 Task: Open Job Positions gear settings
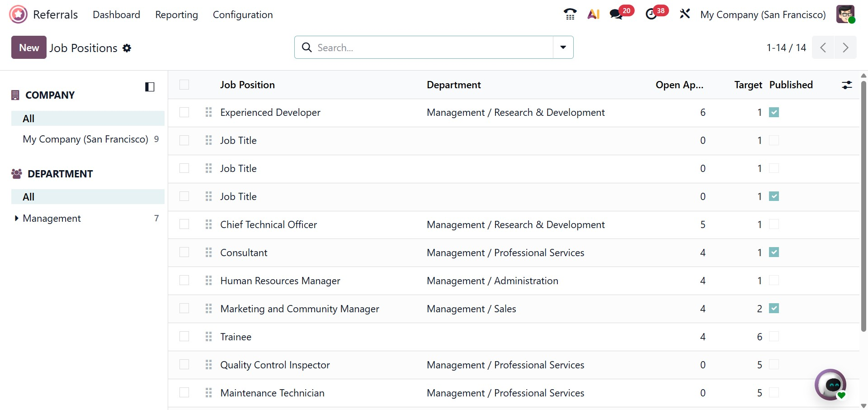(127, 48)
